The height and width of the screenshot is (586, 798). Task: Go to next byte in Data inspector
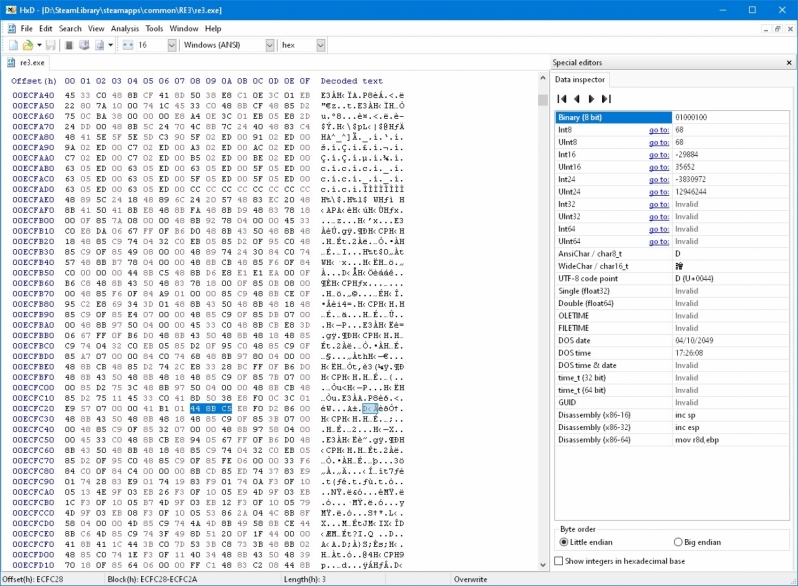coord(591,99)
